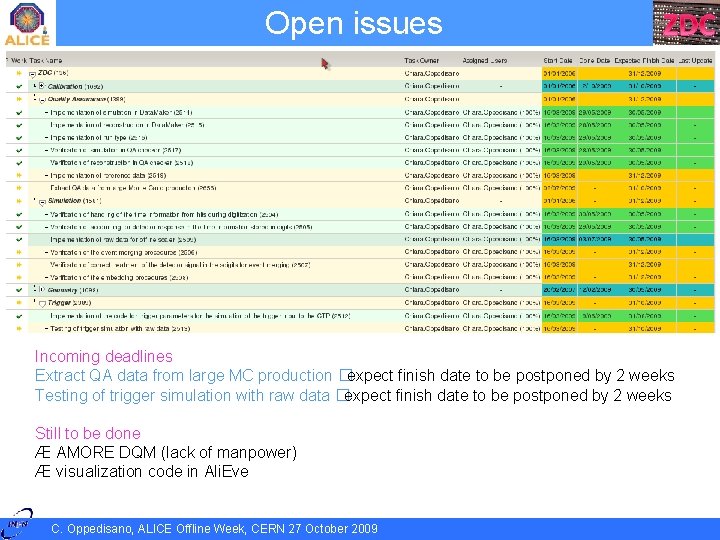Screen dimensions: 720x540
Task: Click the yellow arrow beside embedding procedures task
Action: click(19, 277)
